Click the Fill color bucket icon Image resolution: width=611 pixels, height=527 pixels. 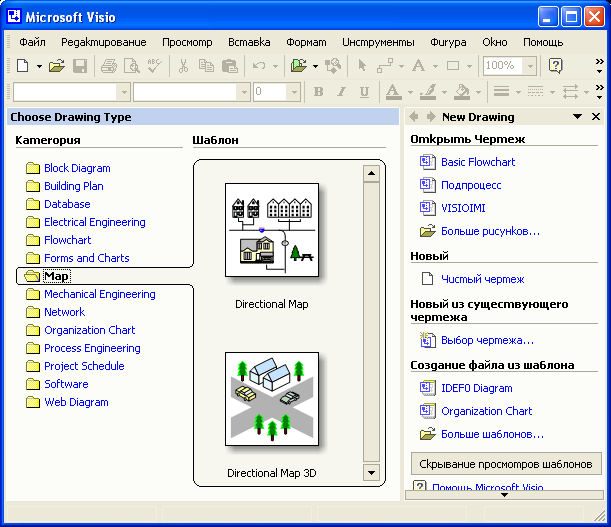(x=462, y=92)
